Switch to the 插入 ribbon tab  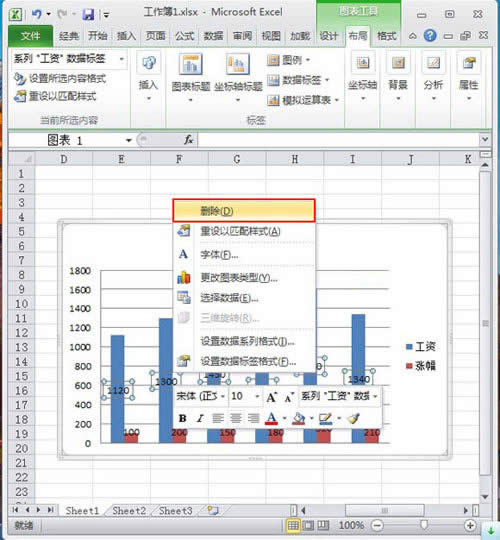(x=126, y=36)
